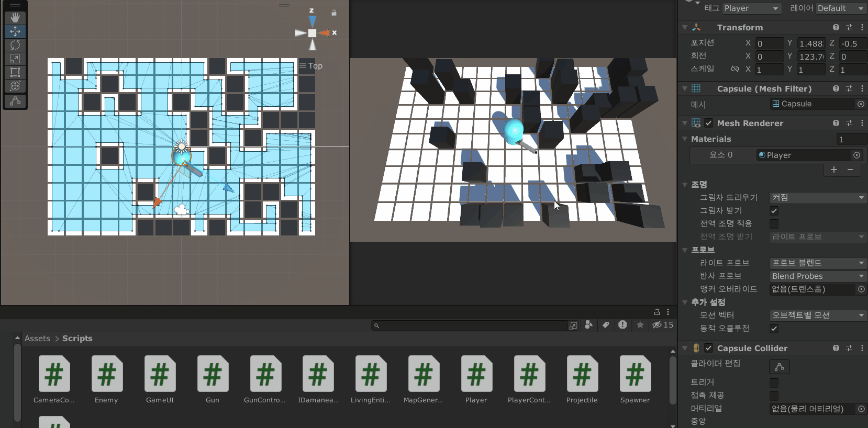The height and width of the screenshot is (428, 868).
Task: Toggle the scene view gizmo lock
Action: pyautogui.click(x=334, y=13)
